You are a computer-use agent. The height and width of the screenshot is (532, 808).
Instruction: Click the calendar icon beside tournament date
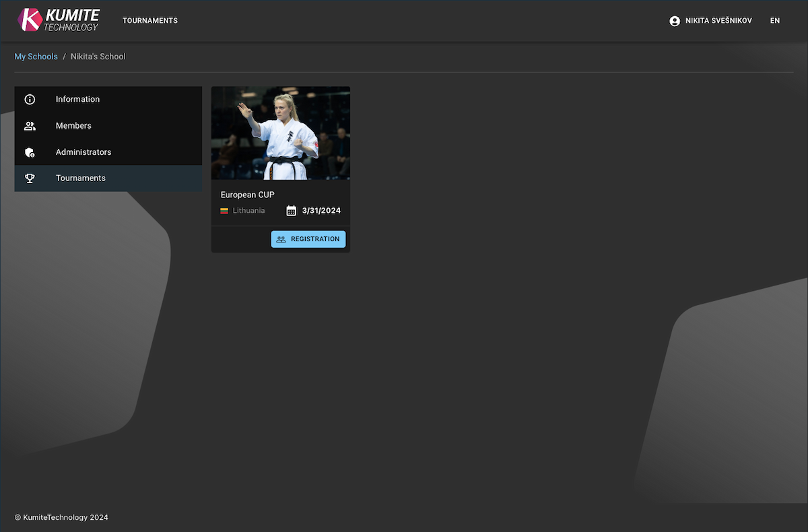292,211
